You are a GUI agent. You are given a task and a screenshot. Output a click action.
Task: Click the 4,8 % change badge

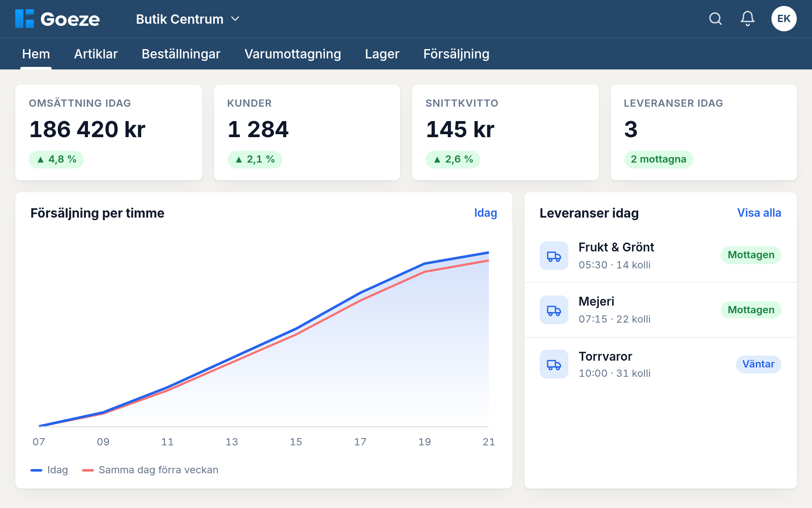click(56, 159)
